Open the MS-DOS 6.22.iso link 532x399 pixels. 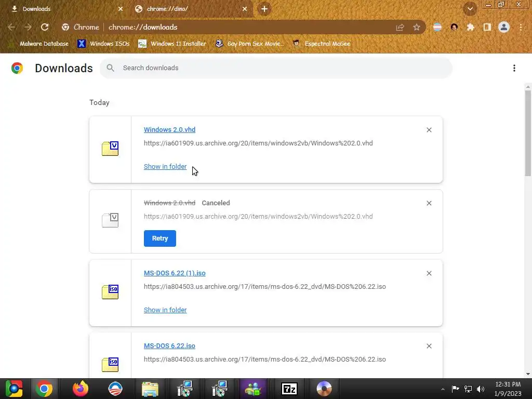170,345
